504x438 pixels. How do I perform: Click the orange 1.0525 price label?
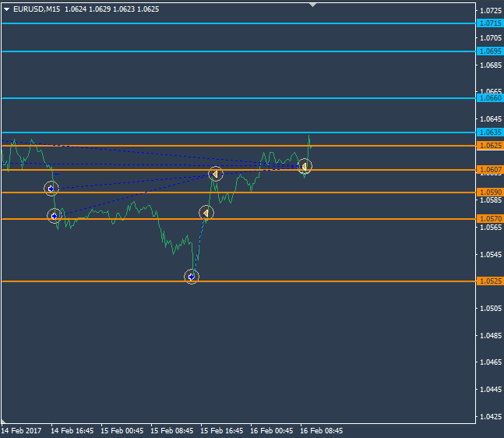[x=490, y=281]
